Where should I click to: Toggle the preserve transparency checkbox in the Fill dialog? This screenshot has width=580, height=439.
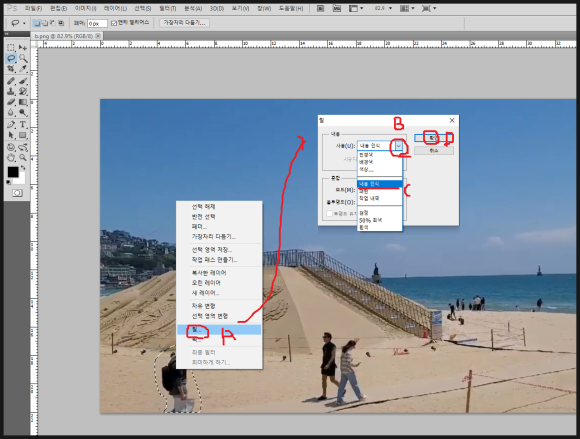329,213
